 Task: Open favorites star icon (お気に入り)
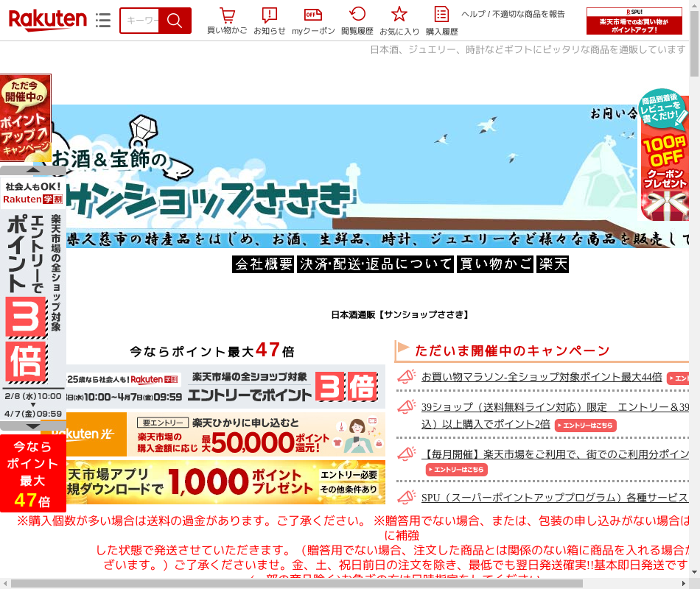pos(399,21)
